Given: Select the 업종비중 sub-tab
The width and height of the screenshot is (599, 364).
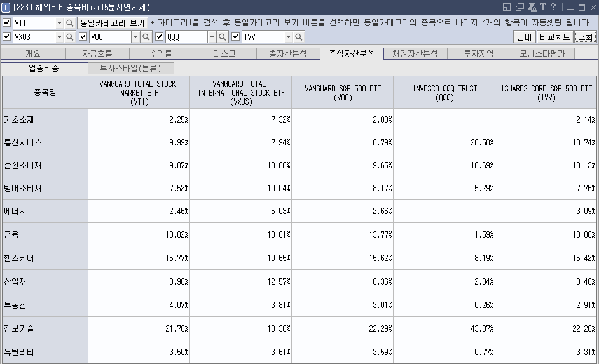Looking at the screenshot, I should [45, 69].
